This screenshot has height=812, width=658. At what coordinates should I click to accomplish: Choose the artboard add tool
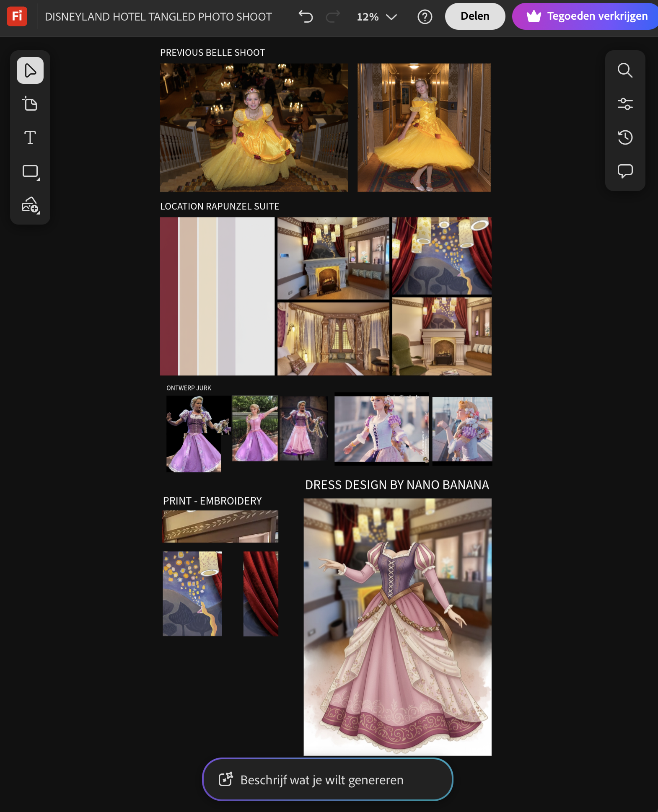tap(30, 104)
